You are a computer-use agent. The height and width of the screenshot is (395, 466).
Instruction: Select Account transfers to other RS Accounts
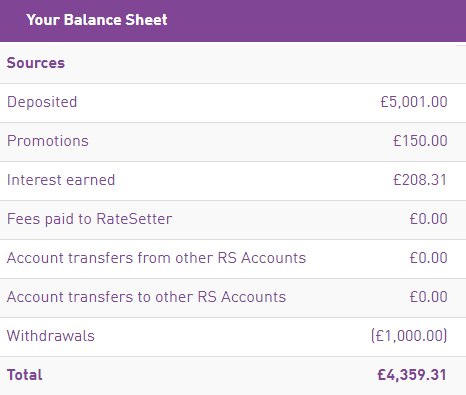[x=146, y=297]
